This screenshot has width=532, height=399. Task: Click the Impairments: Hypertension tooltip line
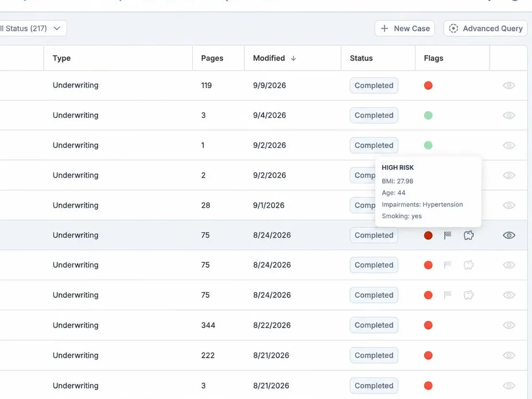(422, 204)
